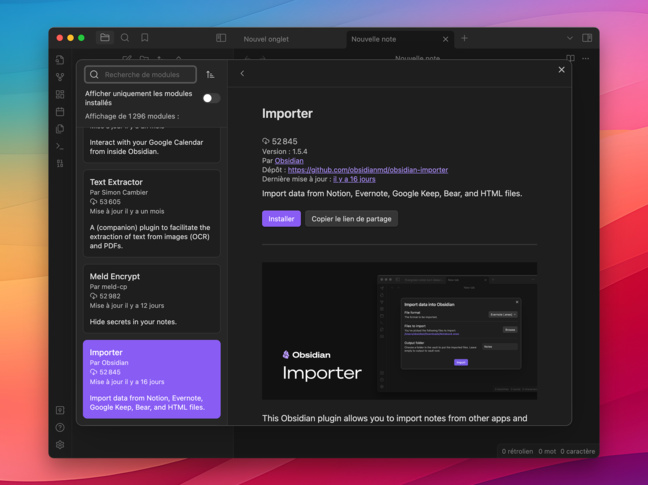Select the Importer plugin card in list
This screenshot has height=485, width=648.
coord(152,379)
